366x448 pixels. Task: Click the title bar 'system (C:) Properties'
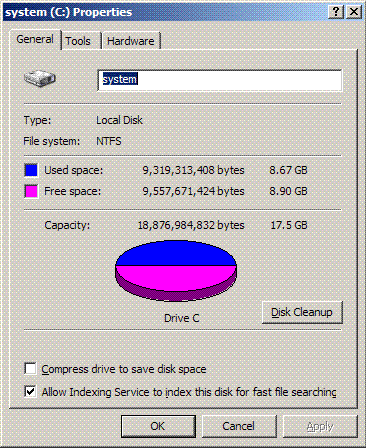coord(68,12)
